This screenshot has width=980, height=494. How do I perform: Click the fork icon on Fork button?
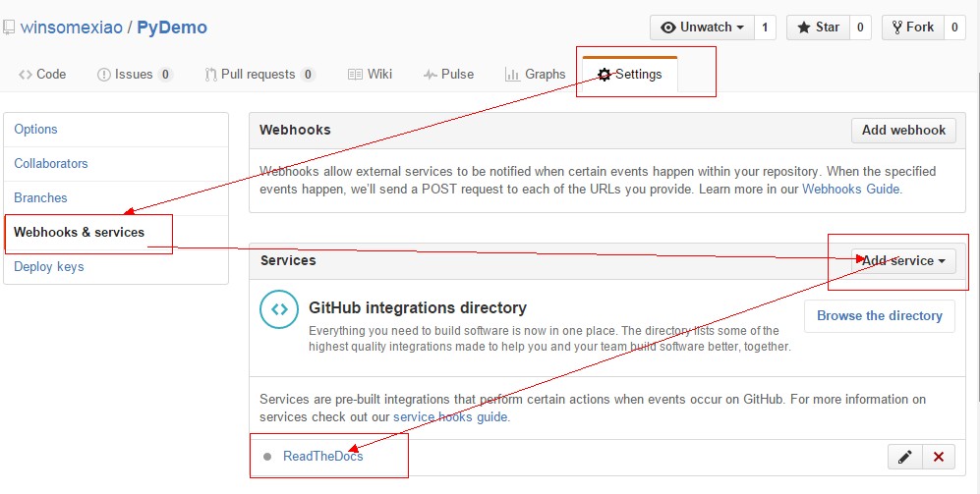pos(896,27)
